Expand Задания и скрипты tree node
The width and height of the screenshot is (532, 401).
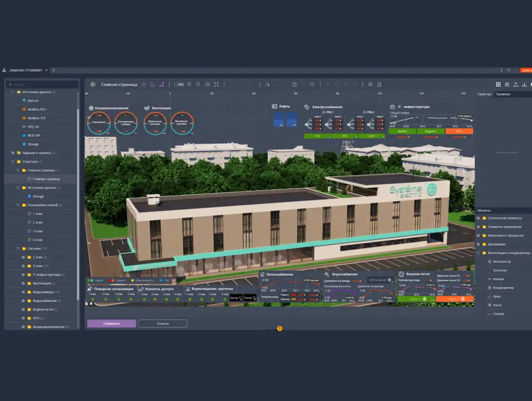pyautogui.click(x=12, y=153)
